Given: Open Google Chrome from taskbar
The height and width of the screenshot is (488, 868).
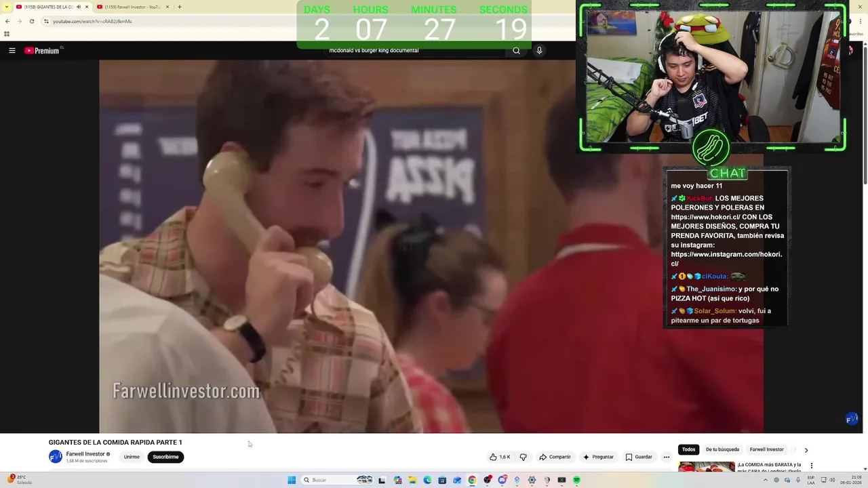Looking at the screenshot, I should point(472,480).
